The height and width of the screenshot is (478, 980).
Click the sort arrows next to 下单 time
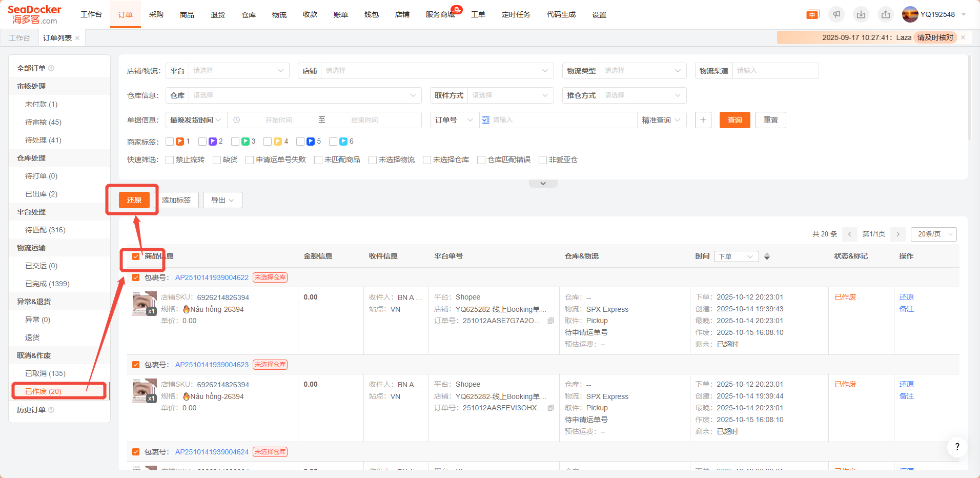[767, 256]
